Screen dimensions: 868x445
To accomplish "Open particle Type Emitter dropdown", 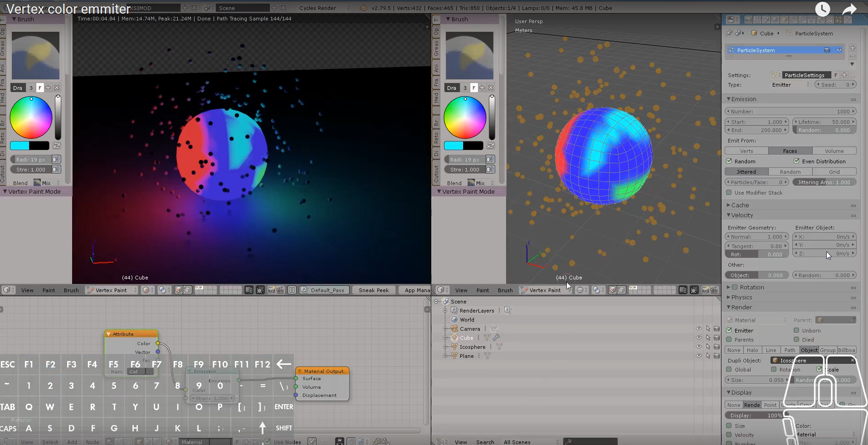I will click(x=790, y=85).
